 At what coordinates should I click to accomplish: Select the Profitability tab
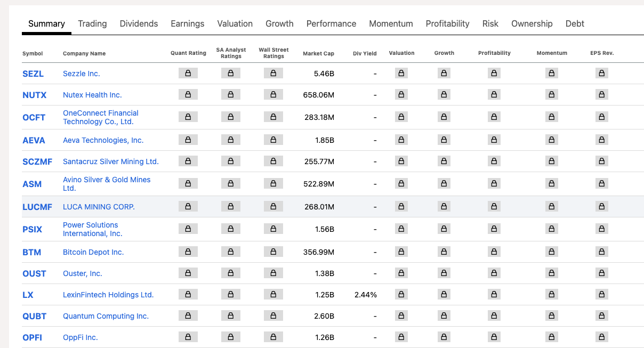(x=447, y=23)
